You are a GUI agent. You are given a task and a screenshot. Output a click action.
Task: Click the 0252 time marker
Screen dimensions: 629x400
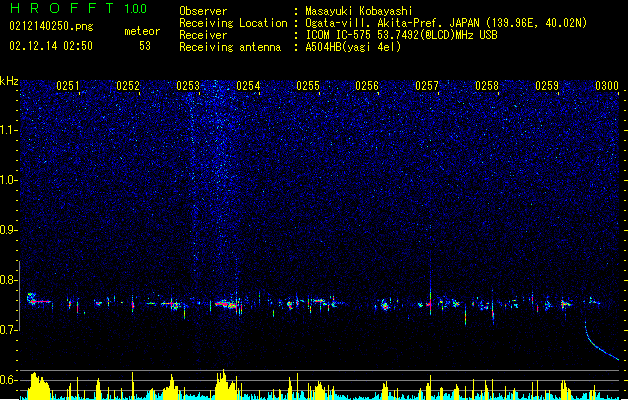[128, 86]
